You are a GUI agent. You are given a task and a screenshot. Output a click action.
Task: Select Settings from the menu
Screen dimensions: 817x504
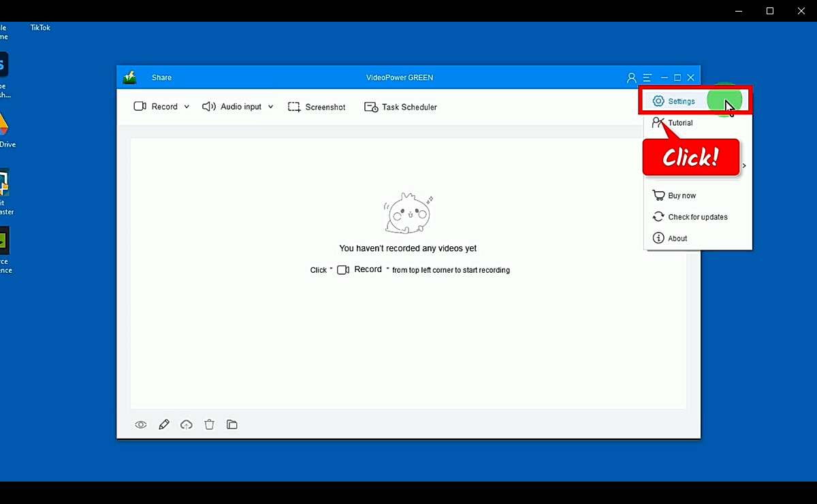click(x=680, y=101)
